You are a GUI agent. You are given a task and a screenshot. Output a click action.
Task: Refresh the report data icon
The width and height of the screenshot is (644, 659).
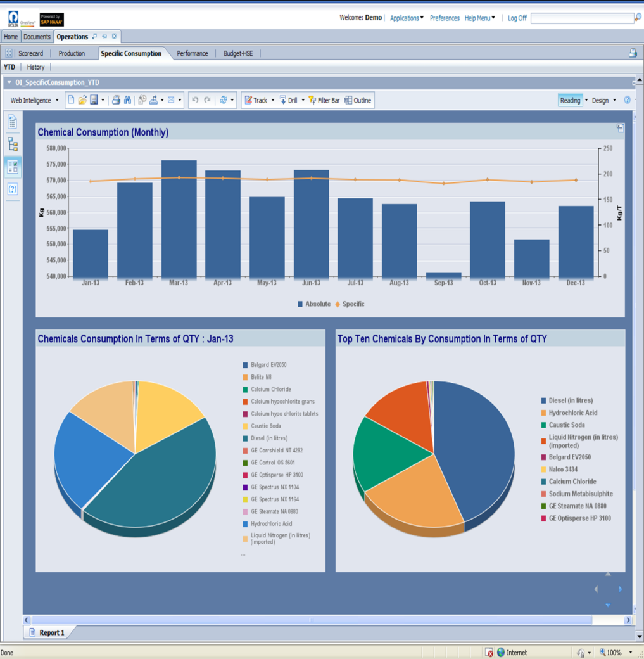(x=224, y=100)
